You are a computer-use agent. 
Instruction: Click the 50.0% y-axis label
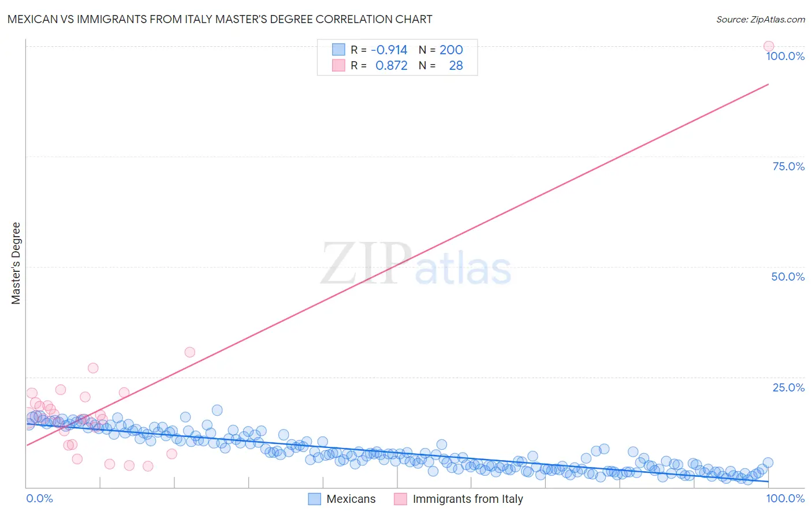(788, 277)
